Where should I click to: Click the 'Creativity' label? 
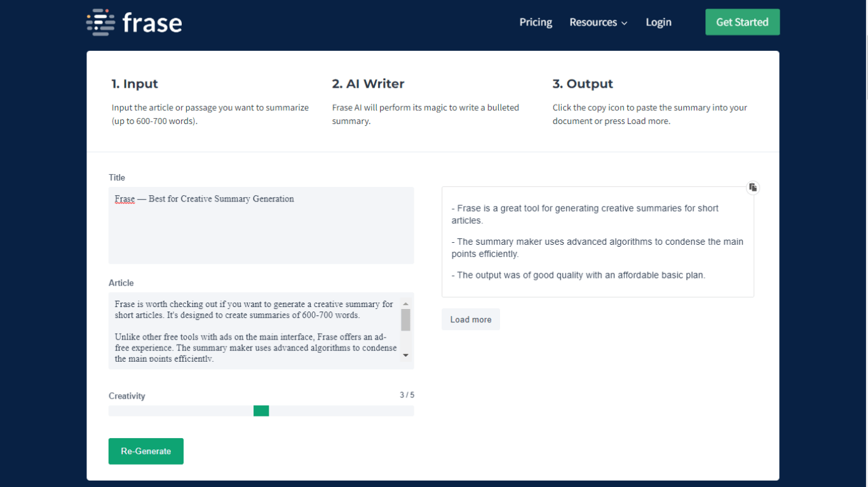pos(127,396)
